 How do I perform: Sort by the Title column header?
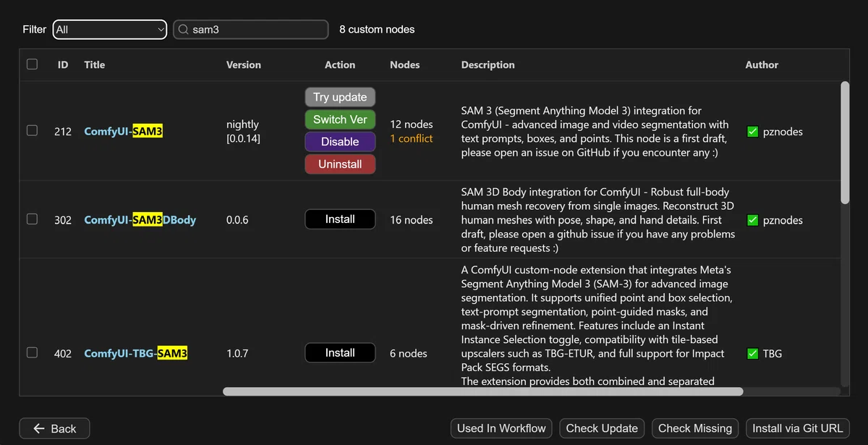(x=94, y=64)
